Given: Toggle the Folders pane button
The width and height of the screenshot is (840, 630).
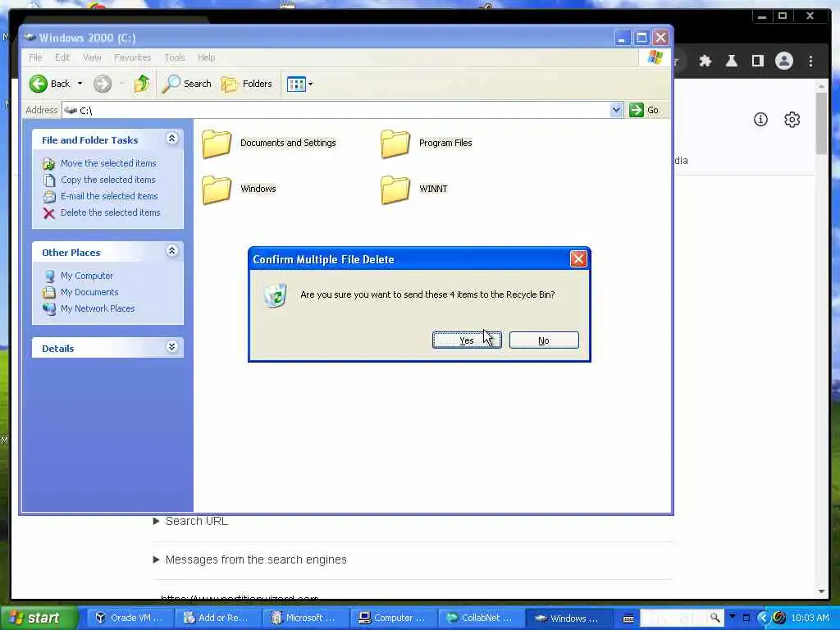Looking at the screenshot, I should tap(247, 84).
